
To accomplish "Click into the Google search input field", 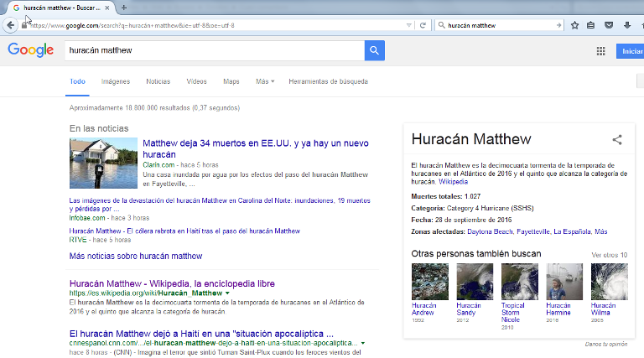I will point(215,50).
